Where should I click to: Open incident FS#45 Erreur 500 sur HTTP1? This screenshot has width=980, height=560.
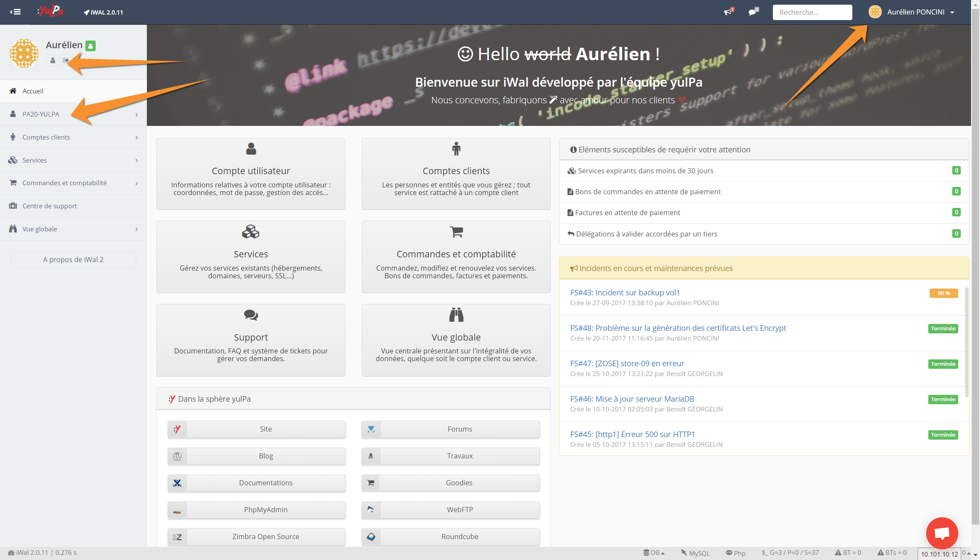(632, 434)
